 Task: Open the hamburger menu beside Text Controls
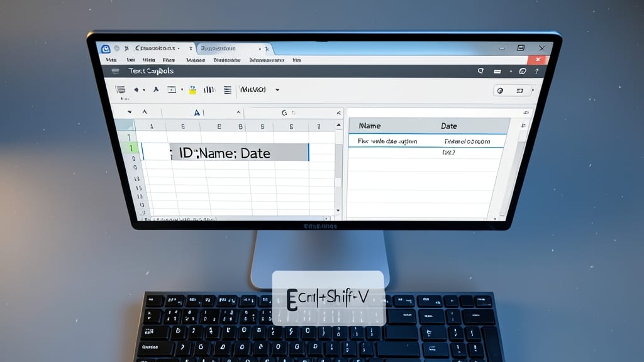(116, 71)
